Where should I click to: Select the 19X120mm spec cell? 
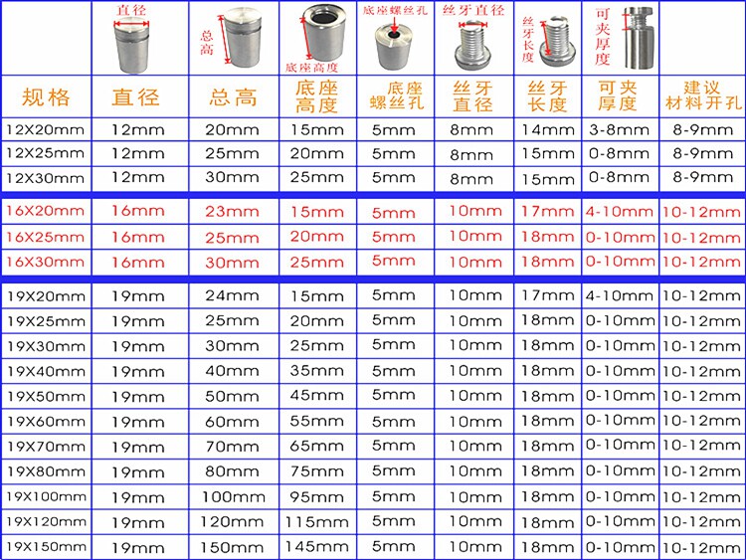(47, 521)
